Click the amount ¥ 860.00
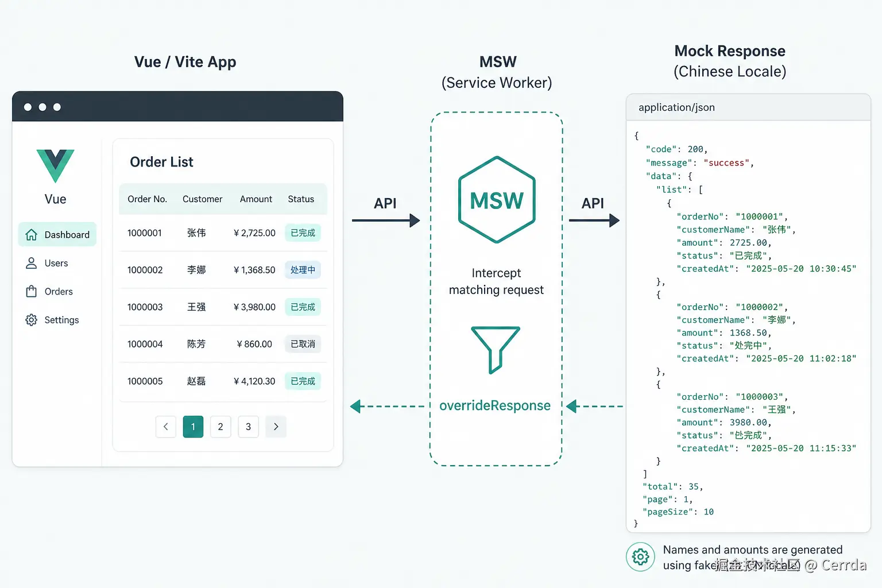 [x=254, y=344]
